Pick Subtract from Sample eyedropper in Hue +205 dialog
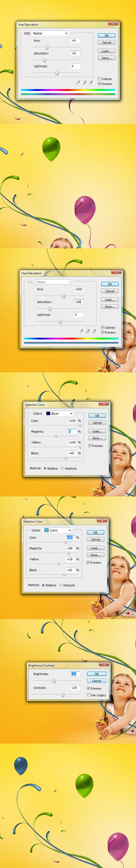Viewport: 136px width, 868px height. (x=94, y=331)
